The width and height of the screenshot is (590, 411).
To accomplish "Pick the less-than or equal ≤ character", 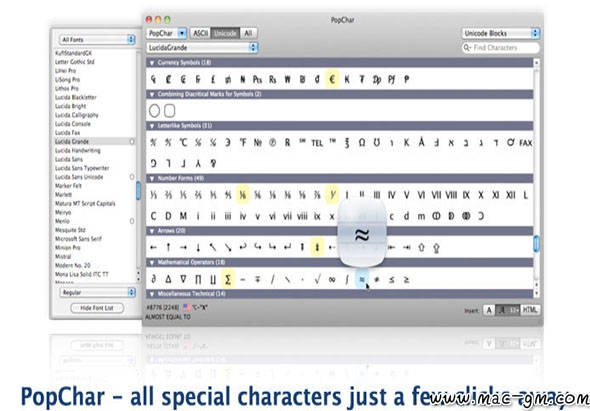I will tap(391, 279).
